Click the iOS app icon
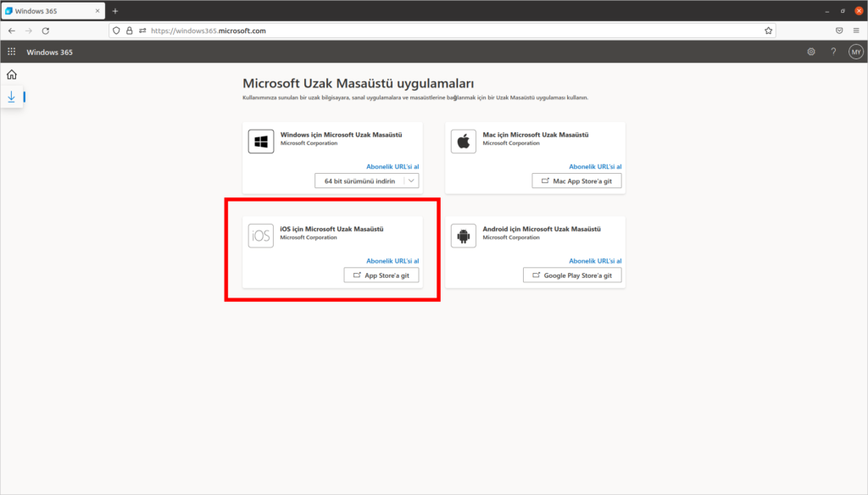This screenshot has height=495, width=868. point(261,236)
